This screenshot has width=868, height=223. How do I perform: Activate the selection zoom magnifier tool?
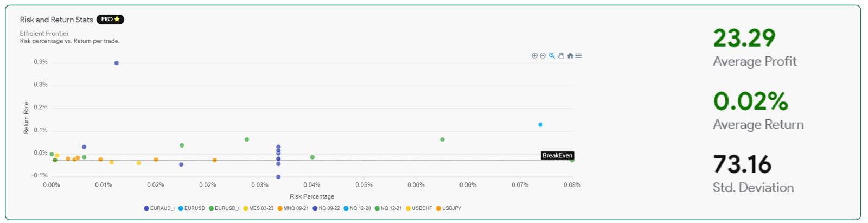[552, 56]
